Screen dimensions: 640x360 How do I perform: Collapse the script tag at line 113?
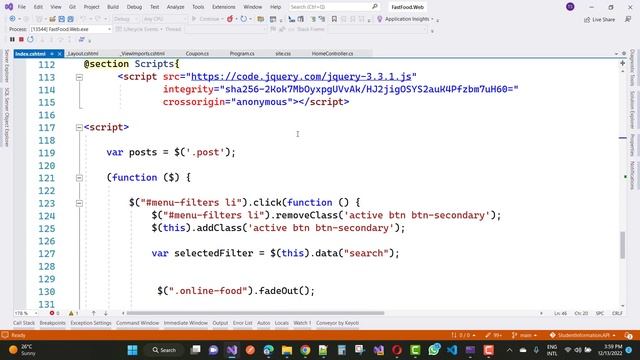tap(79, 77)
